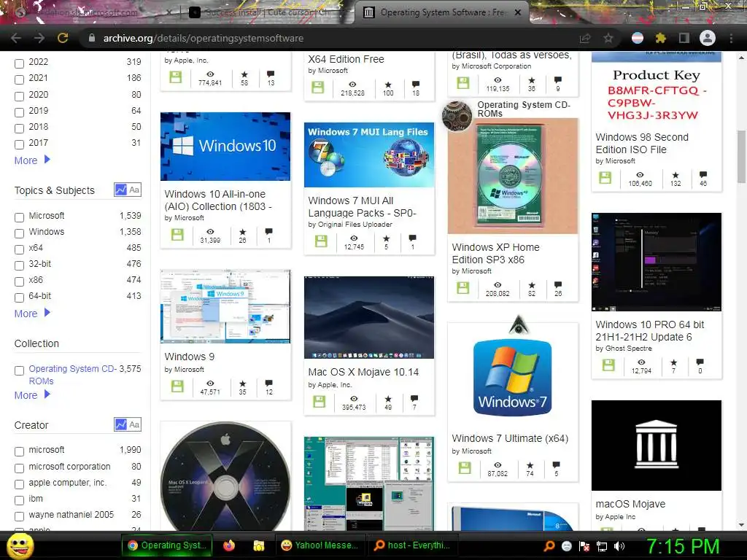Expand More under Collection
The width and height of the screenshot is (747, 560).
32,394
